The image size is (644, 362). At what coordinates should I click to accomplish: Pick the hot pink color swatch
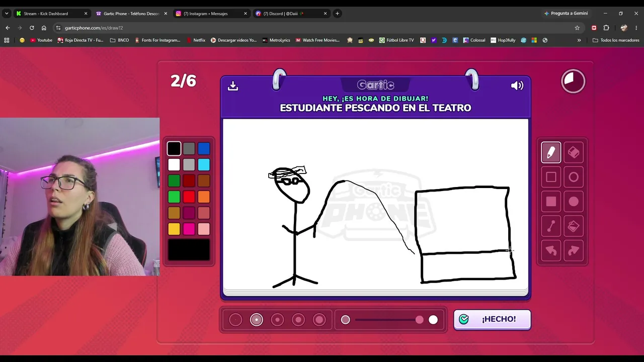(189, 229)
